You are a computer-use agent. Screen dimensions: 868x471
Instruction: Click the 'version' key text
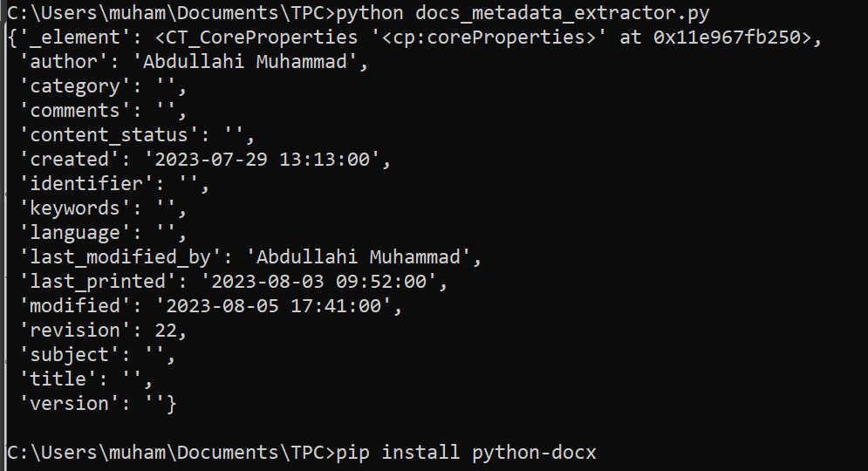69,404
